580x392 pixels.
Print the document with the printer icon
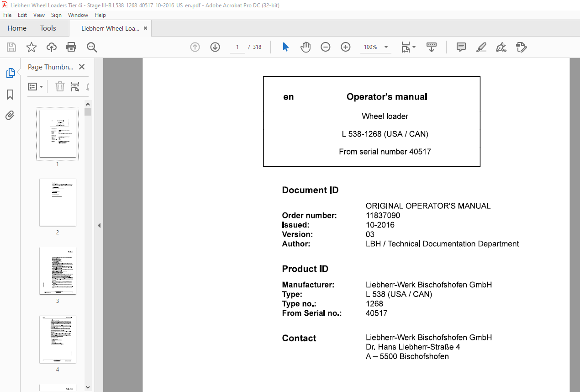click(71, 47)
